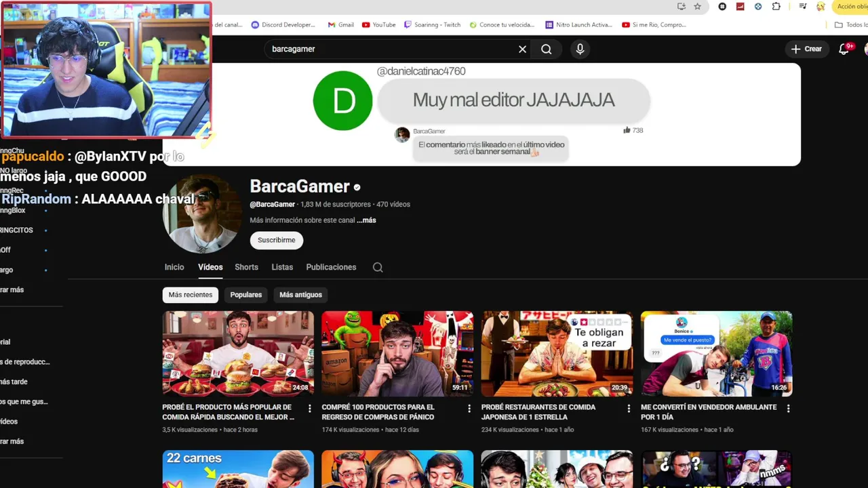
Task: Select the Vídeos tab
Action: tap(210, 267)
